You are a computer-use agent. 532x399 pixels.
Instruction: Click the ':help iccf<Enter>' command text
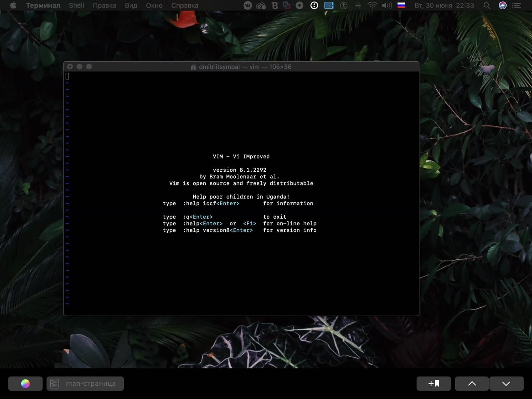point(211,203)
